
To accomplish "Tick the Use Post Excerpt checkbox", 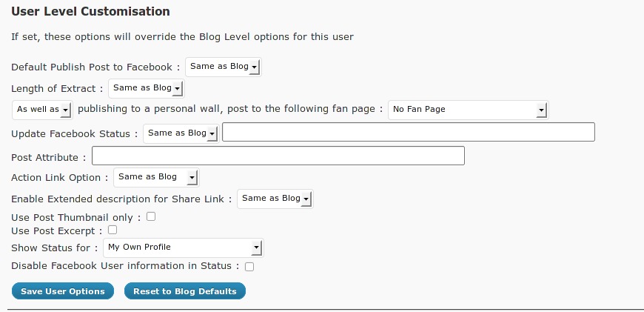I will coord(113,230).
